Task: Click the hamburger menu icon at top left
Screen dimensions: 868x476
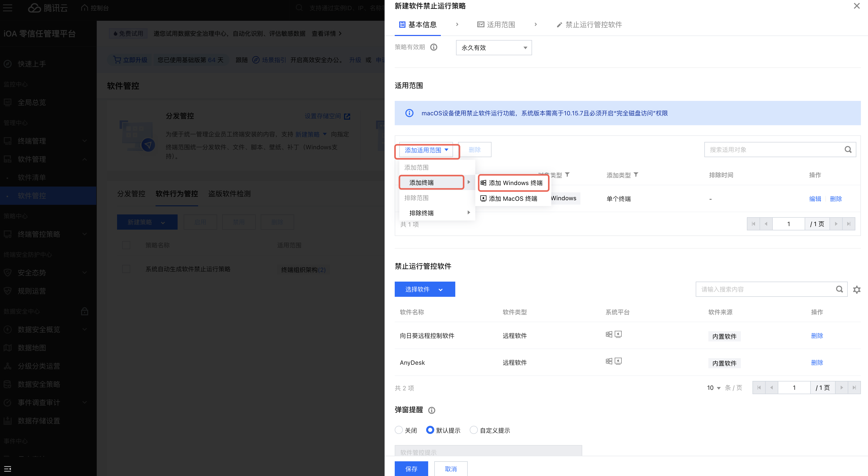Action: (x=7, y=8)
